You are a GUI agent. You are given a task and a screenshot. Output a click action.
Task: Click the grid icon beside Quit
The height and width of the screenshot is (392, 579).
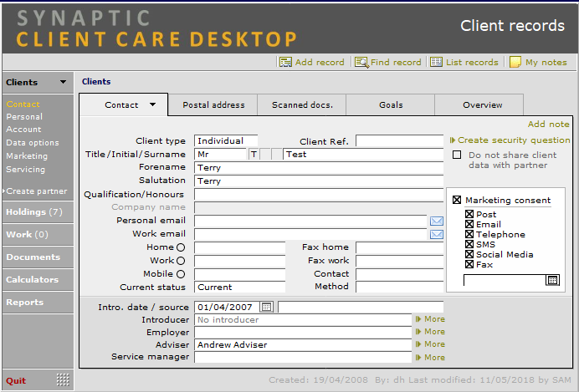[x=63, y=379]
